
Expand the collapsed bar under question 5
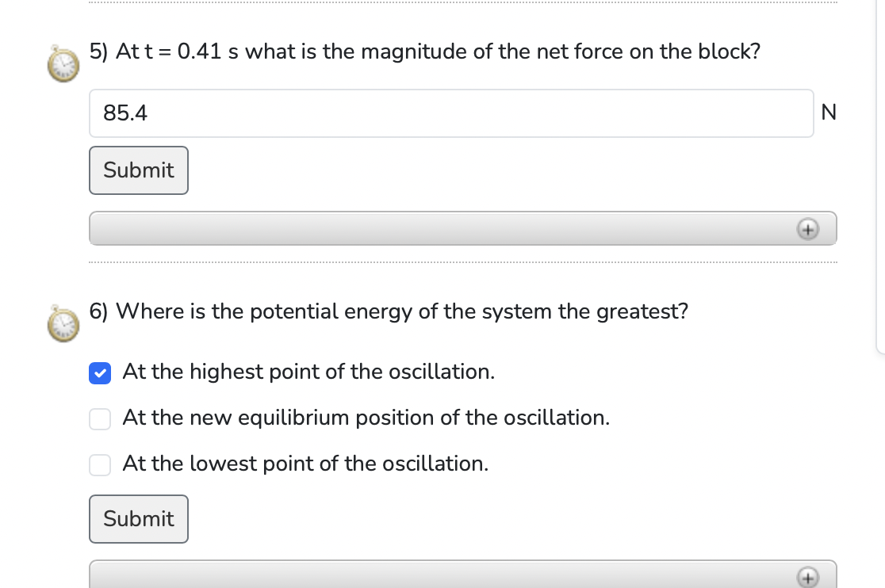(463, 228)
